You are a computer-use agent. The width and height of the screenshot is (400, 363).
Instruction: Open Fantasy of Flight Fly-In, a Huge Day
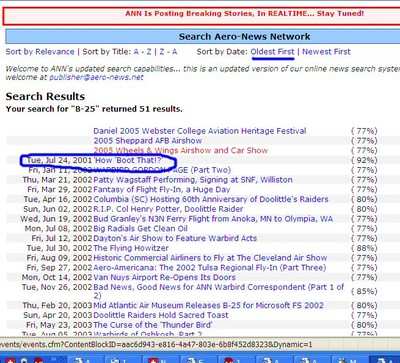pos(162,189)
